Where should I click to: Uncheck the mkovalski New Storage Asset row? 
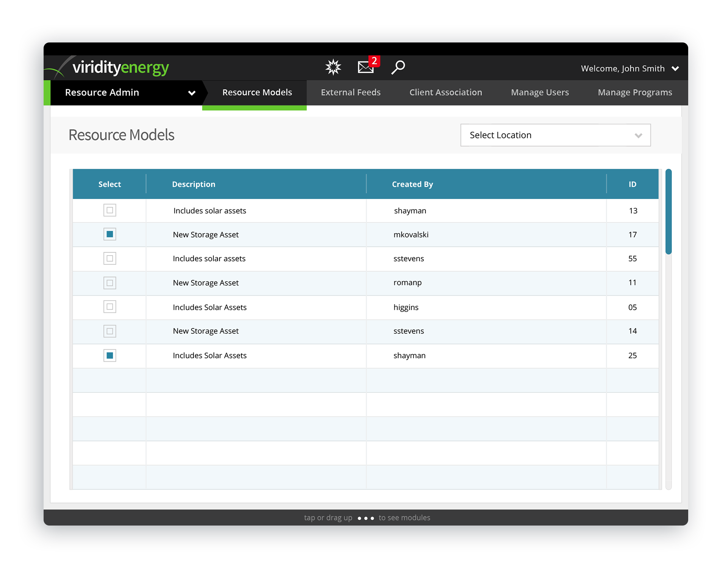tap(110, 234)
